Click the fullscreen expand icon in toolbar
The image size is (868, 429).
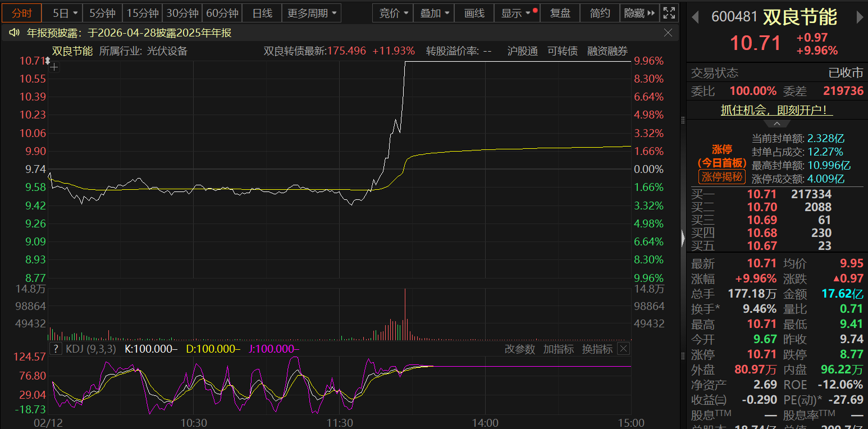669,13
